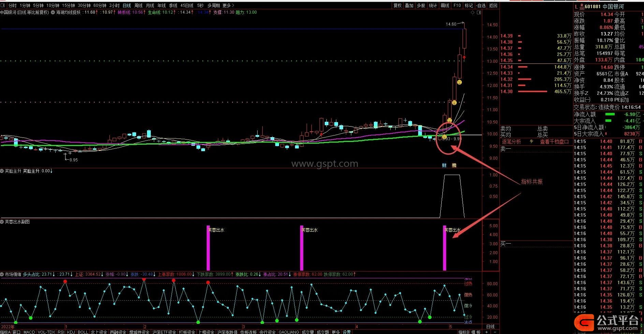Open the 多周期 view
This screenshot has height=334, width=644.
(x=214, y=5)
